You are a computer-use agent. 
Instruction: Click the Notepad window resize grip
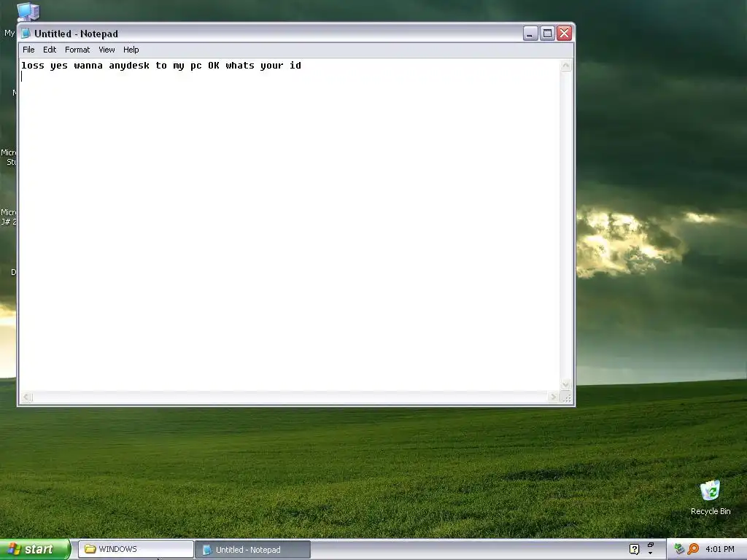(566, 397)
